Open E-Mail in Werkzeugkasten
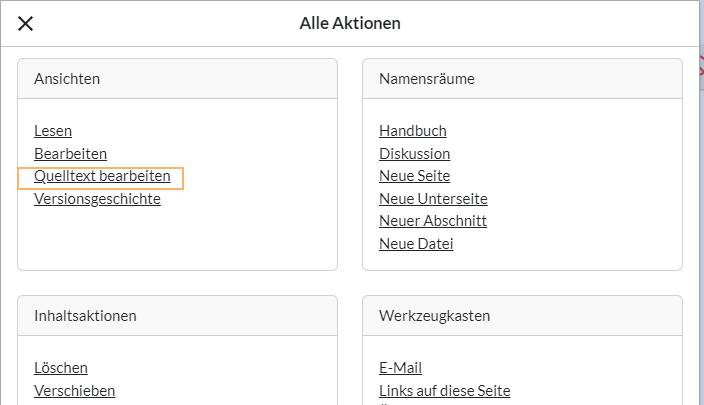This screenshot has width=704, height=405. pyautogui.click(x=400, y=368)
